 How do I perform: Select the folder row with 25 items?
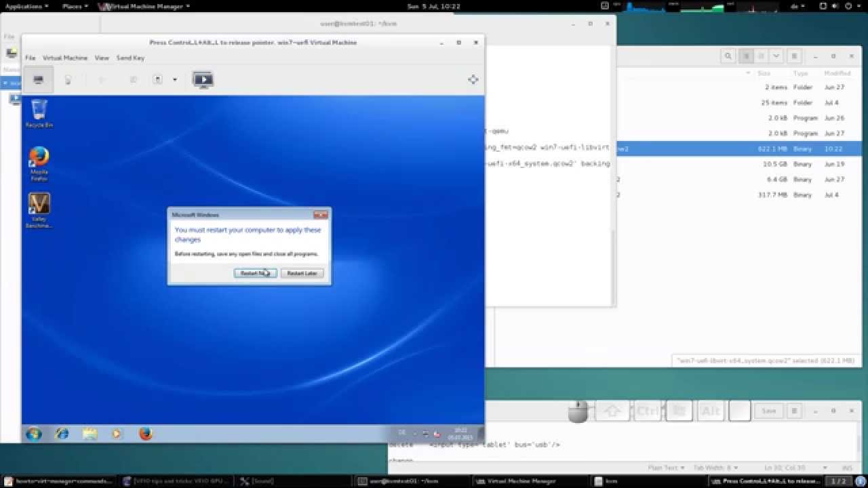point(738,103)
